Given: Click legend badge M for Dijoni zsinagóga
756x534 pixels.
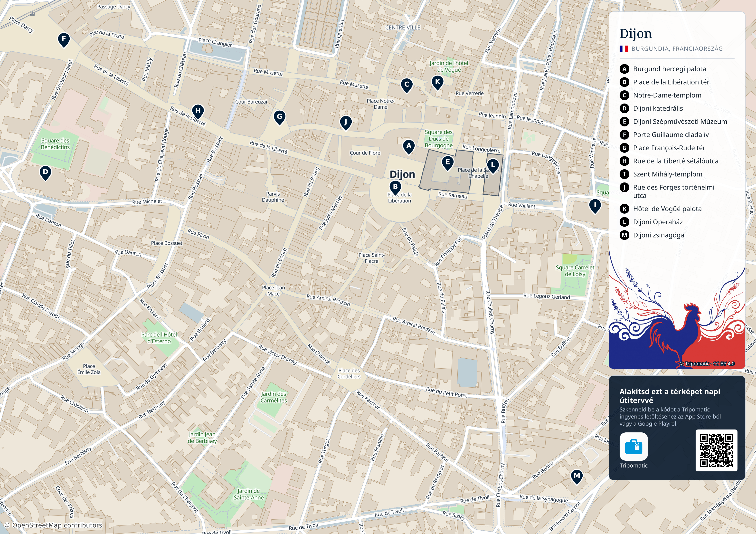Looking at the screenshot, I should coord(624,235).
